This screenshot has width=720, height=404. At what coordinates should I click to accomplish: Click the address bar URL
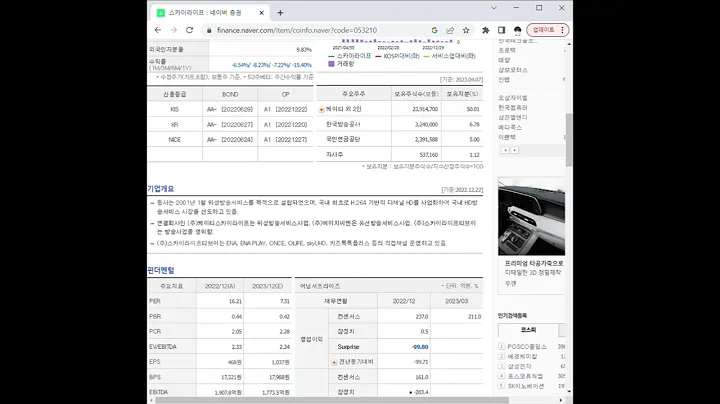click(x=297, y=30)
